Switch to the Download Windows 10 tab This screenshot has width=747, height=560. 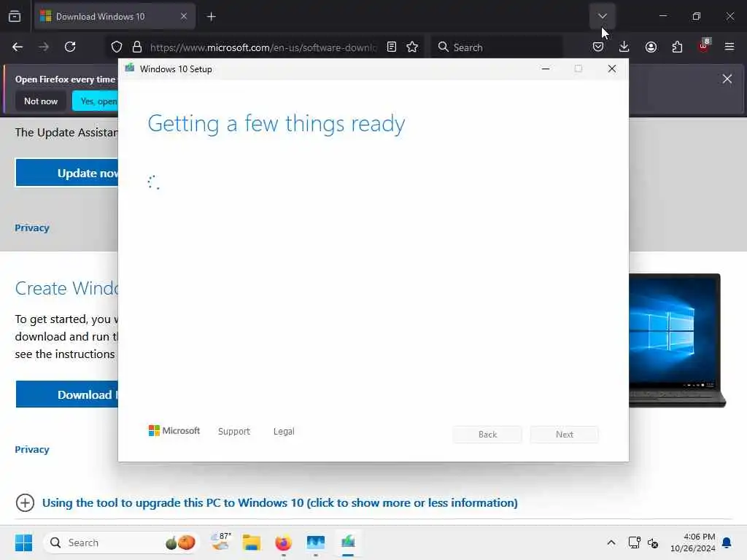click(x=115, y=16)
